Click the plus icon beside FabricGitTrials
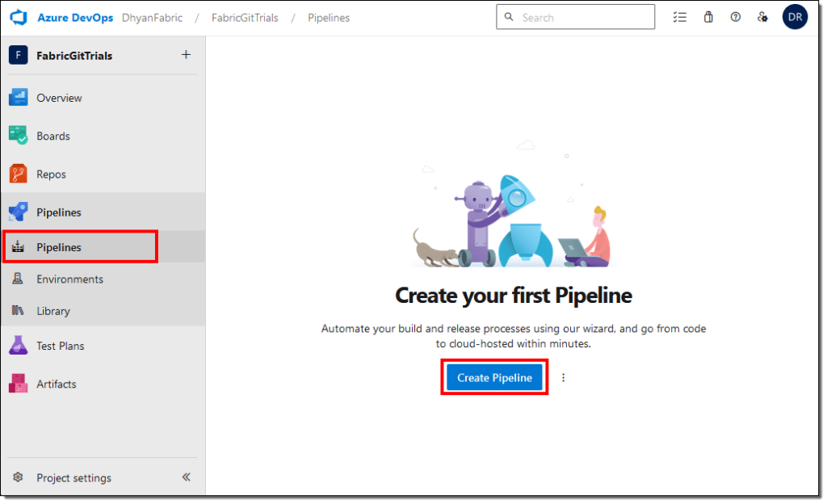Image resolution: width=827 pixels, height=504 pixels. (x=186, y=55)
